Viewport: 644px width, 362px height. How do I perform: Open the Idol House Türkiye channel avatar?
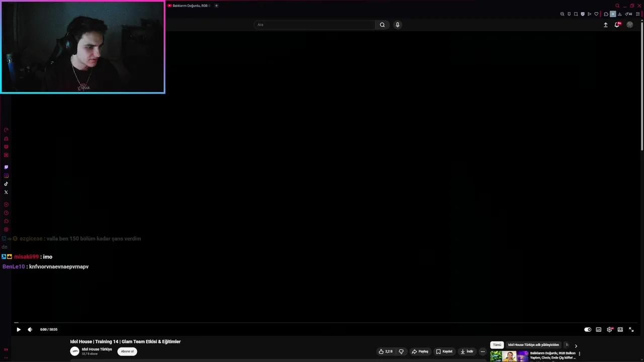[x=74, y=351]
